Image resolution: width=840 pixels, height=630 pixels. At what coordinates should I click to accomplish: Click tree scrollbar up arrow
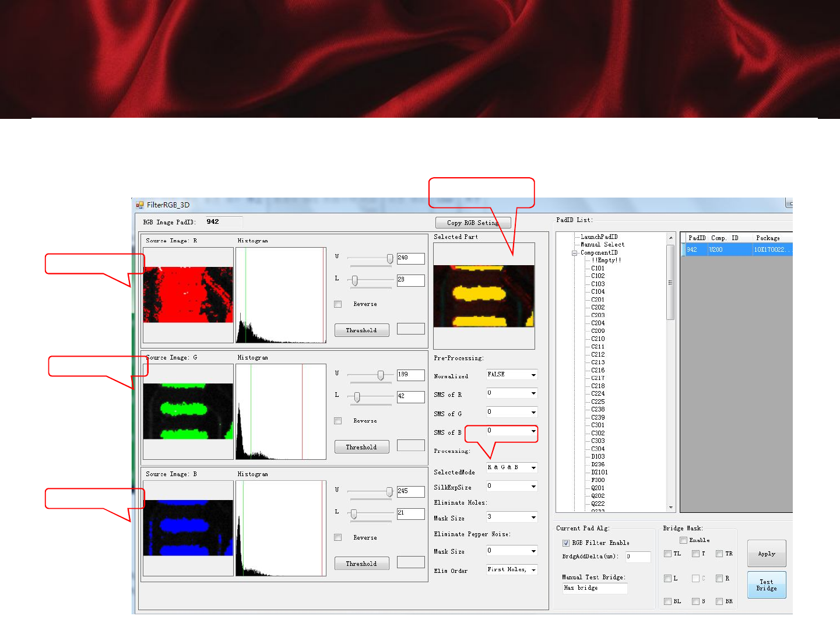click(x=671, y=237)
